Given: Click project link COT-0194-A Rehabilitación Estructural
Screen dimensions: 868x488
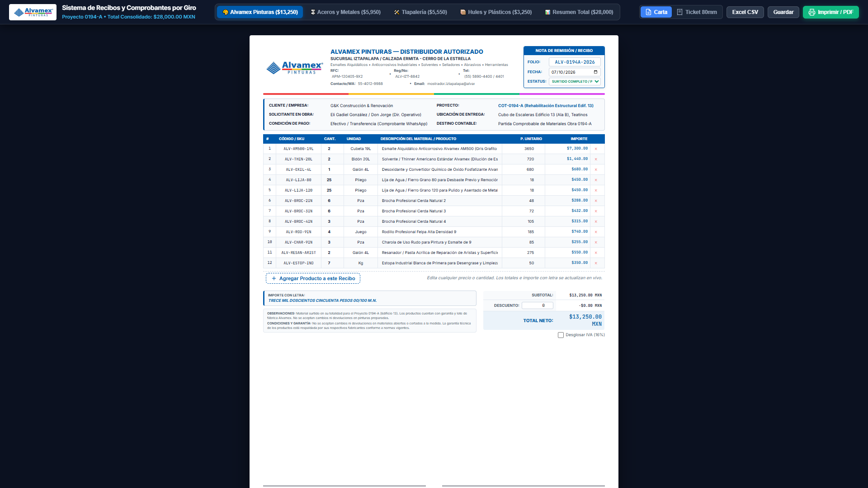Looking at the screenshot, I should tap(546, 106).
